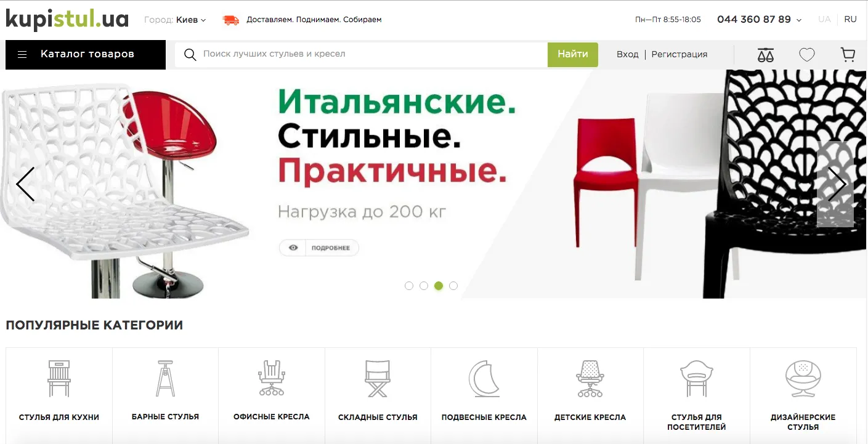Open the comparison scales icon
This screenshot has height=444, width=868.
pos(765,55)
